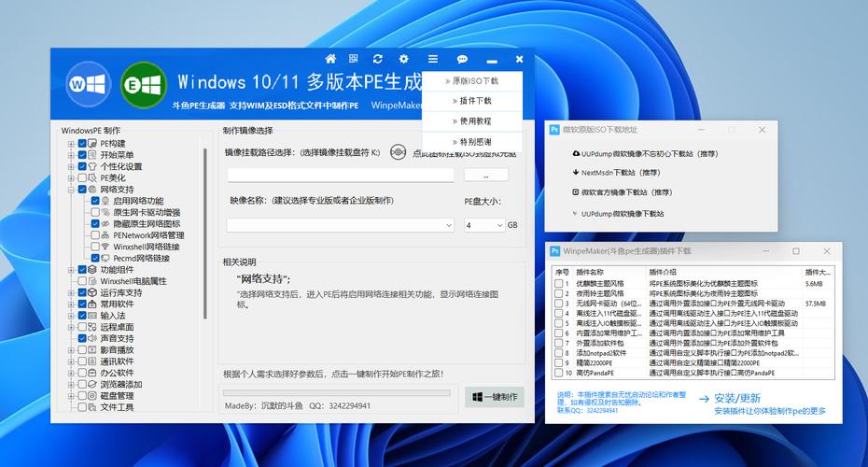Click the build progress bar
The width and height of the screenshot is (868, 467).
click(337, 393)
